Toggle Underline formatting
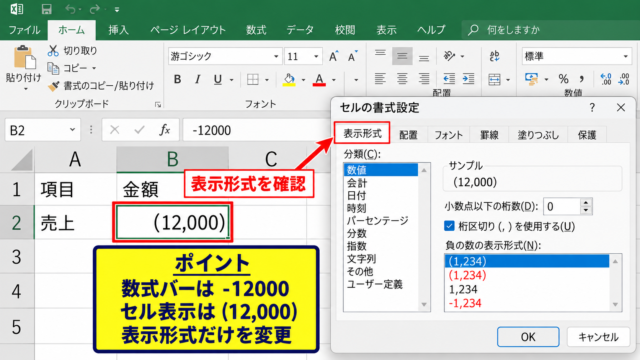The height and width of the screenshot is (360, 640). (x=218, y=79)
